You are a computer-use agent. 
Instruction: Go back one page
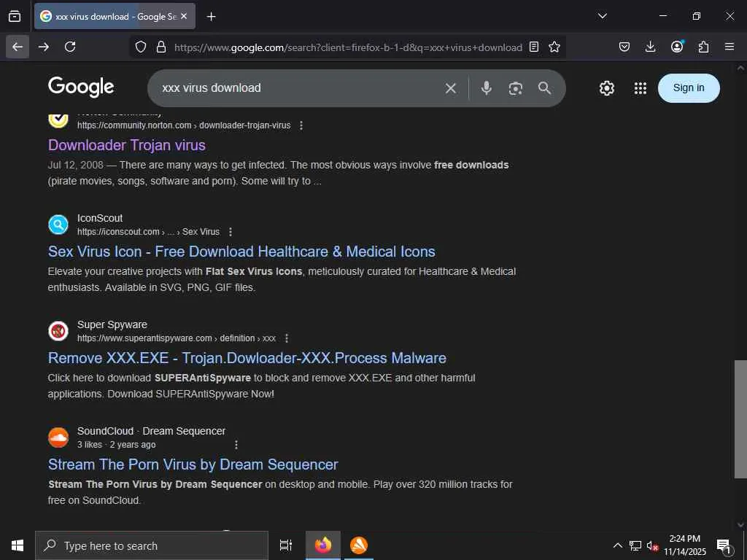point(18,47)
